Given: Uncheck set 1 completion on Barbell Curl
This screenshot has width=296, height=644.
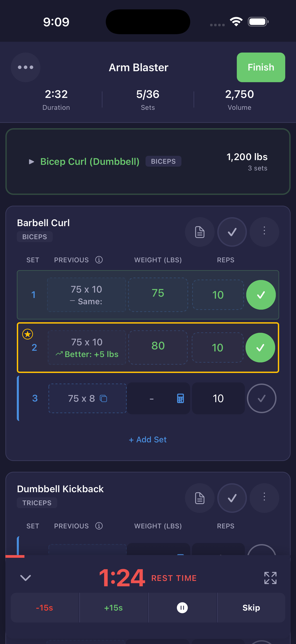Looking at the screenshot, I should point(261,295).
